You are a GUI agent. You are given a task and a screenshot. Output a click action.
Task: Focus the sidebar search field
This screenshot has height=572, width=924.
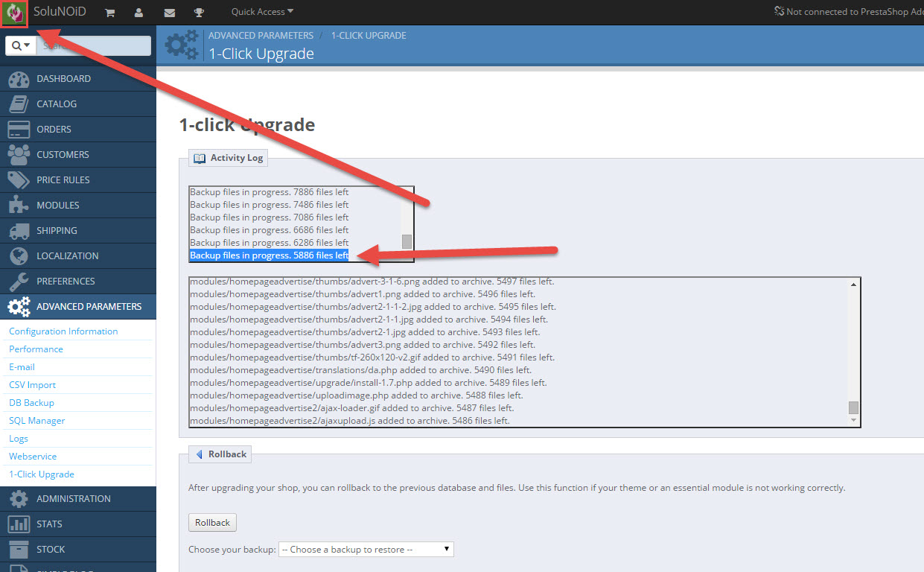pos(93,45)
